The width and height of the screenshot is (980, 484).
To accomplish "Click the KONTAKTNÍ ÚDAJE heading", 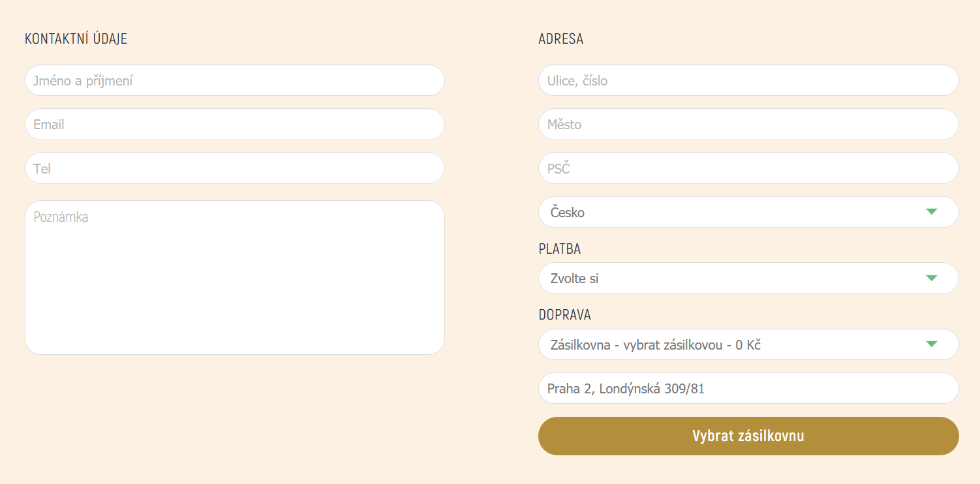I will click(x=76, y=38).
